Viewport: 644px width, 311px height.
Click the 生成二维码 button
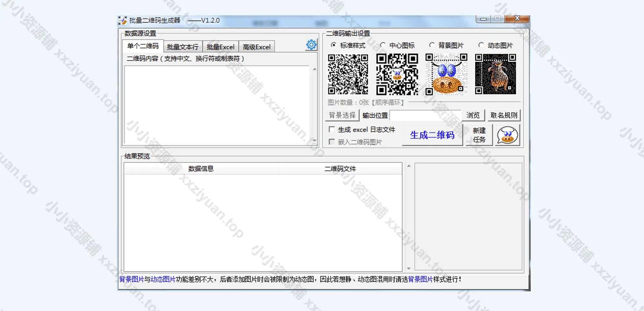[x=432, y=135]
